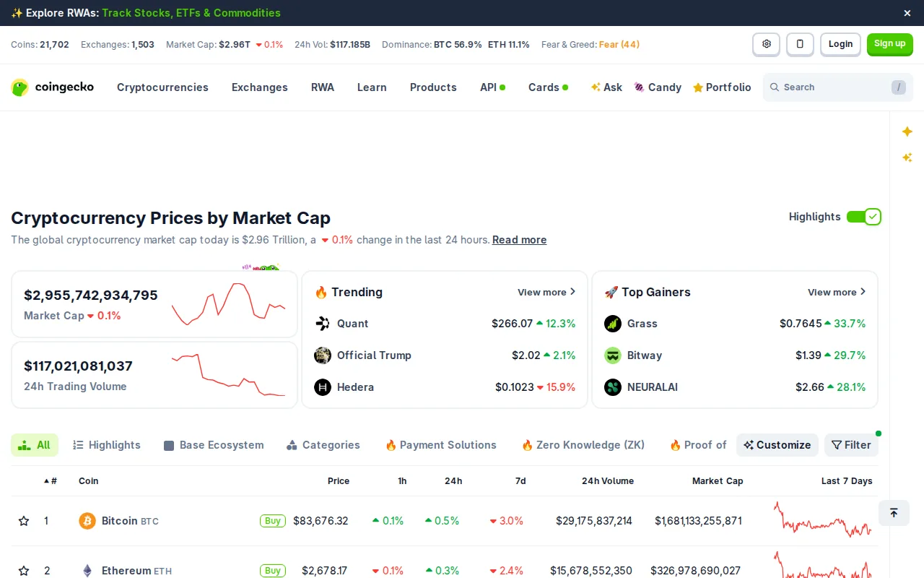The width and height of the screenshot is (924, 578).
Task: Click the Buy button for Bitcoin
Action: (273, 521)
